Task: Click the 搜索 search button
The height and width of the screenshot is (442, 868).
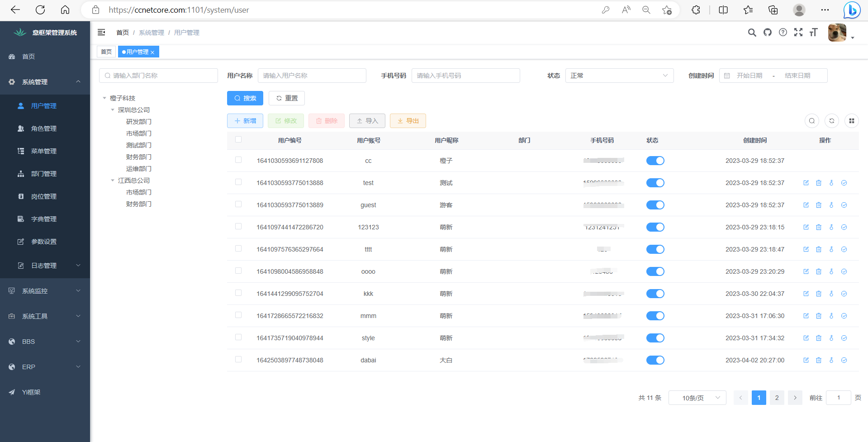Action: pyautogui.click(x=245, y=98)
